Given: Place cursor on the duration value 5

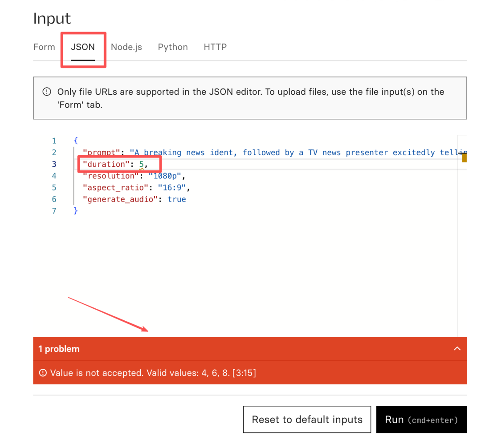Looking at the screenshot, I should (x=142, y=165).
